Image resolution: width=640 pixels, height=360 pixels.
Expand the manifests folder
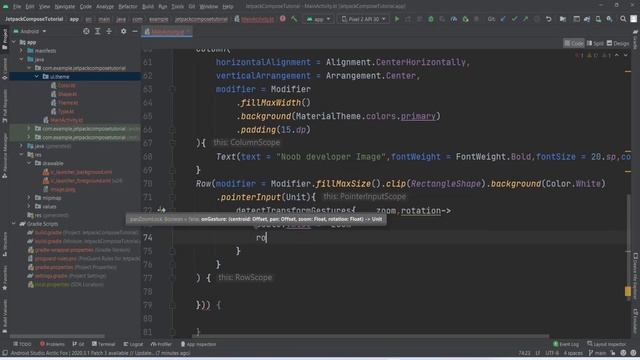(x=22, y=51)
